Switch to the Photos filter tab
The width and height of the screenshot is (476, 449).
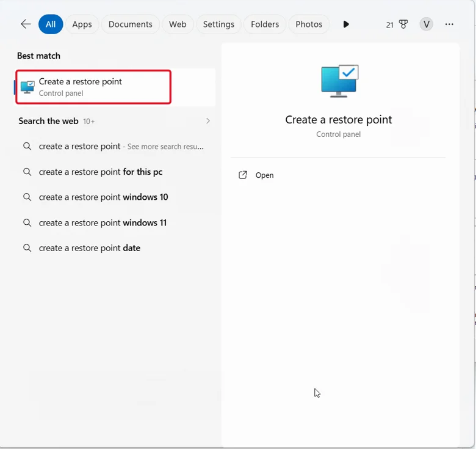point(309,24)
